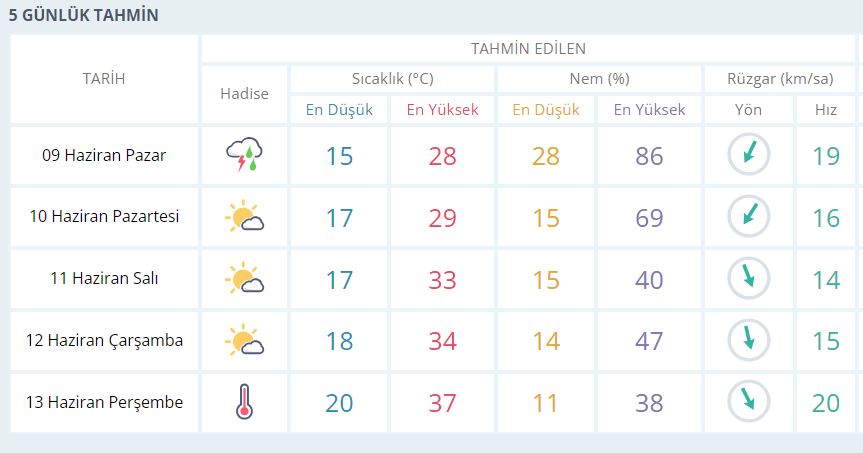Screen dimensions: 863x453
Task: Click the 5 GÜNLÜK TAHMİN title
Action: click(x=83, y=15)
